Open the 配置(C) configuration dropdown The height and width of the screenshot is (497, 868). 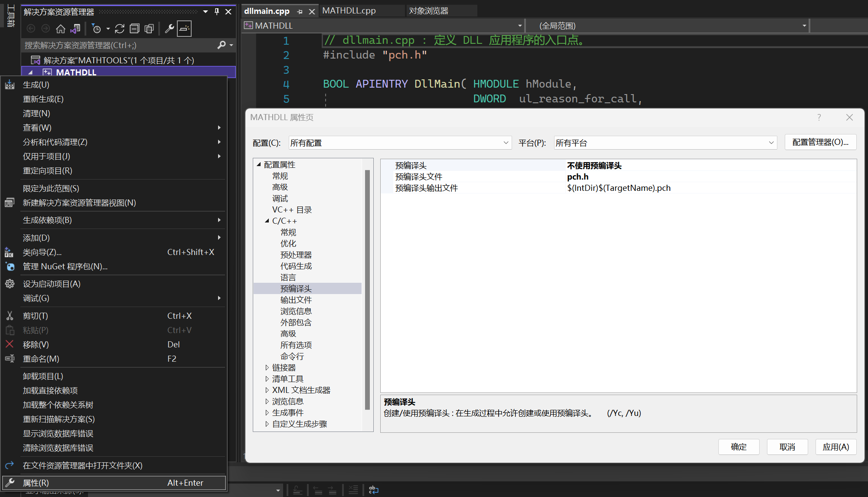click(506, 143)
